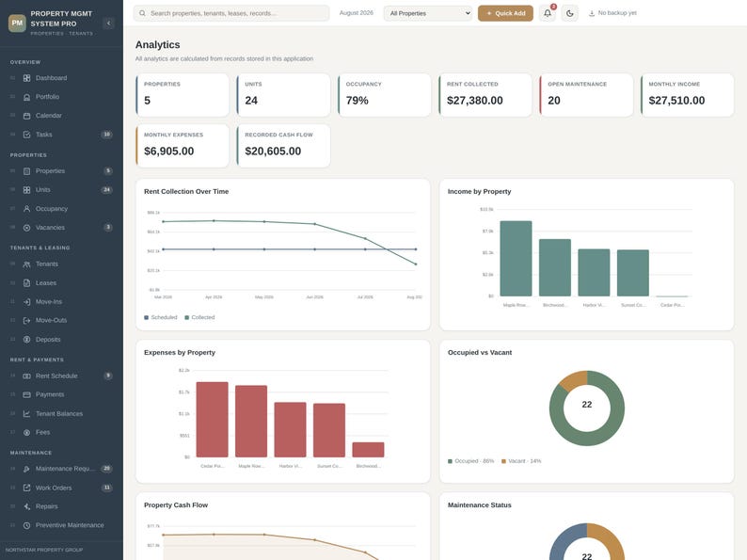The image size is (747, 560).
Task: Open the Monthly Expenses stat card
Action: (183, 146)
